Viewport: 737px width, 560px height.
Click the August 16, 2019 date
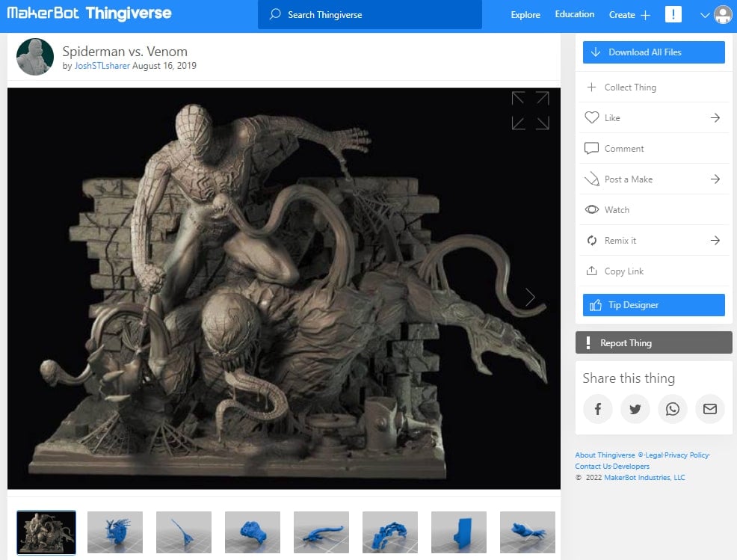(x=164, y=66)
